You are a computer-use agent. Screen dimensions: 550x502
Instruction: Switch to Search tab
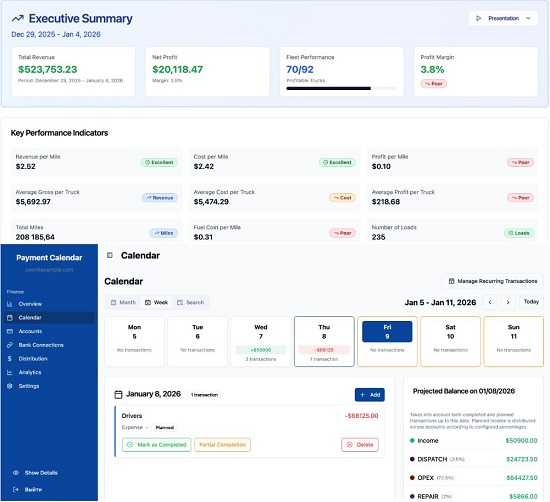coord(190,302)
